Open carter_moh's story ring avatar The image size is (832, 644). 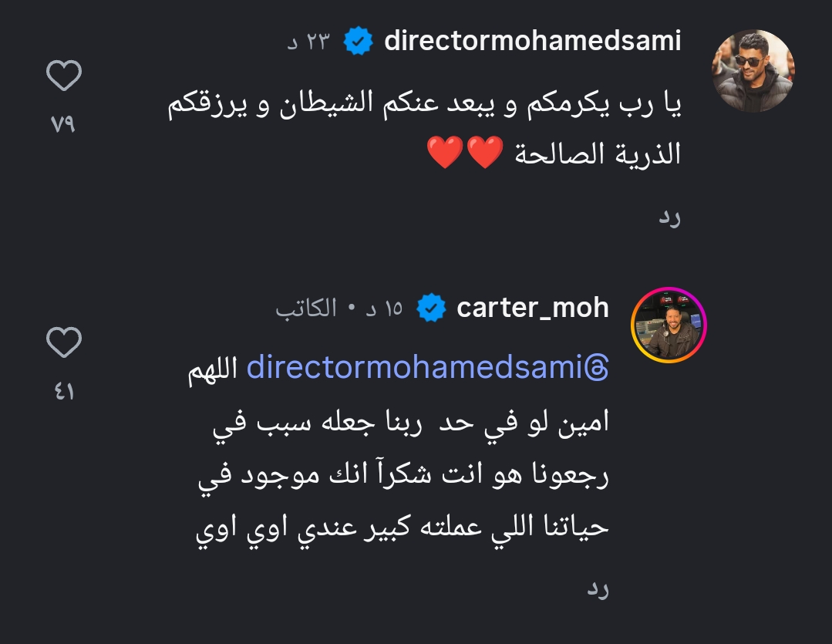point(669,325)
